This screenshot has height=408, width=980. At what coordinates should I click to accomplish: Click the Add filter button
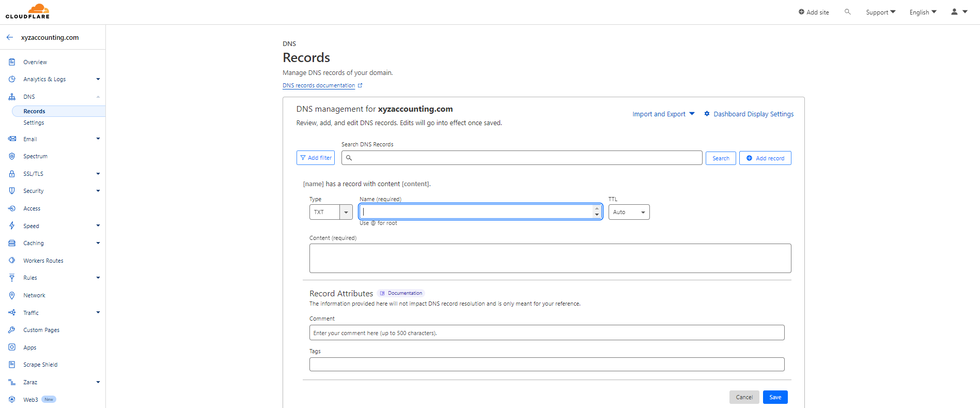(316, 158)
